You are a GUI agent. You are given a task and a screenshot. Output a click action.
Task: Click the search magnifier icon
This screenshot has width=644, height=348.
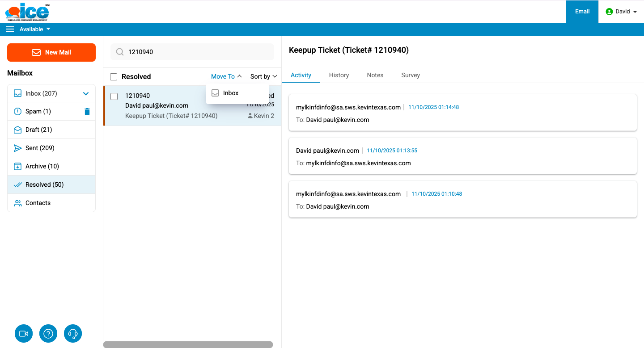coord(120,52)
